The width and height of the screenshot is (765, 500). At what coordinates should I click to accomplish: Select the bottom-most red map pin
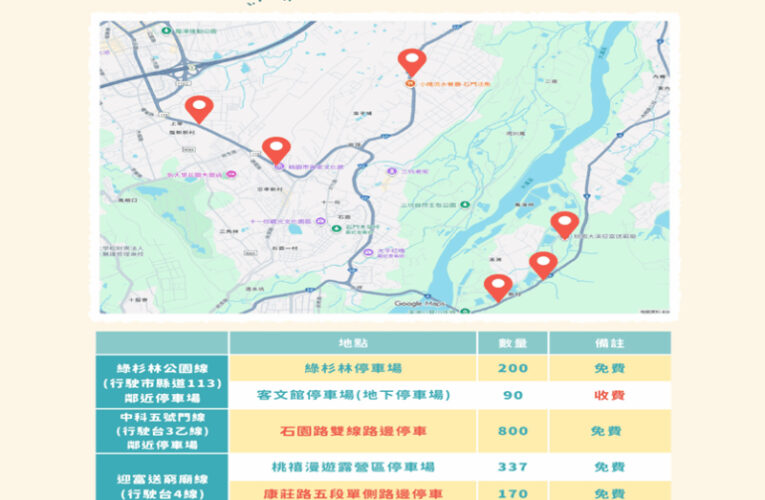coord(498,287)
